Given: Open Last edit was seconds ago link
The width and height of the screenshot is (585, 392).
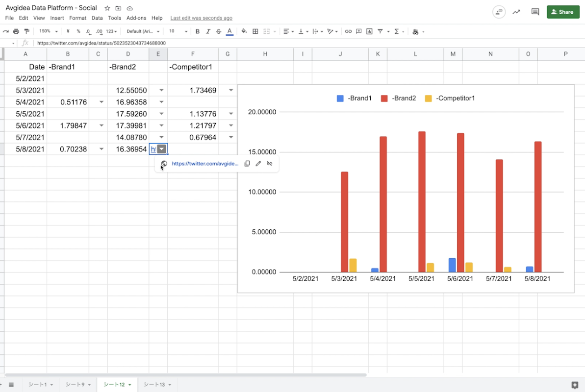Looking at the screenshot, I should pyautogui.click(x=202, y=18).
